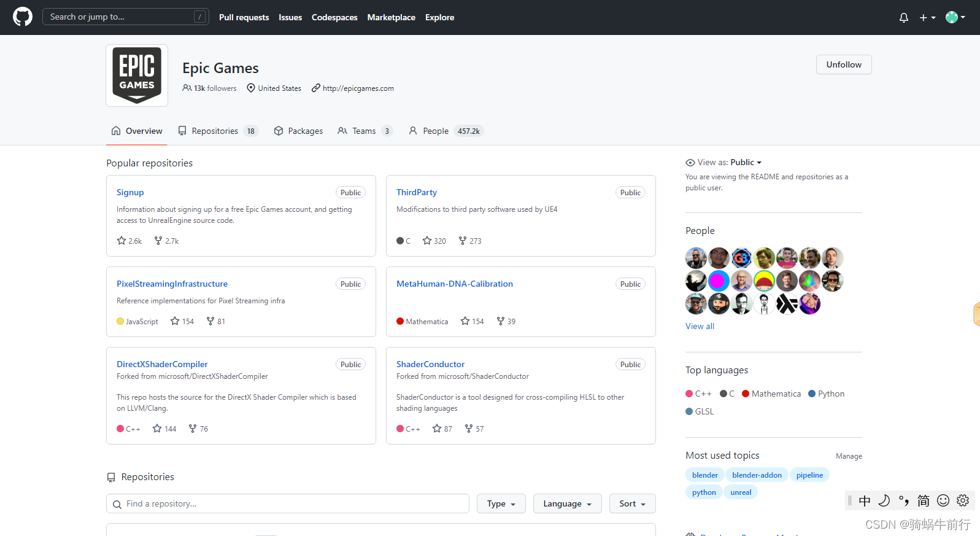This screenshot has width=980, height=536.
Task: View ShaderConductor's 87 stars
Action: [x=442, y=429]
